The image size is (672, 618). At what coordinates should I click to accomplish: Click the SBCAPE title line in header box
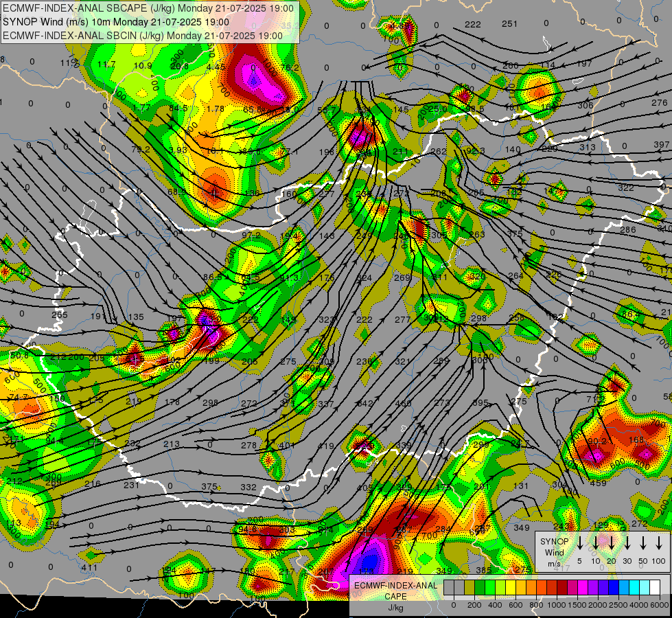pyautogui.click(x=148, y=8)
